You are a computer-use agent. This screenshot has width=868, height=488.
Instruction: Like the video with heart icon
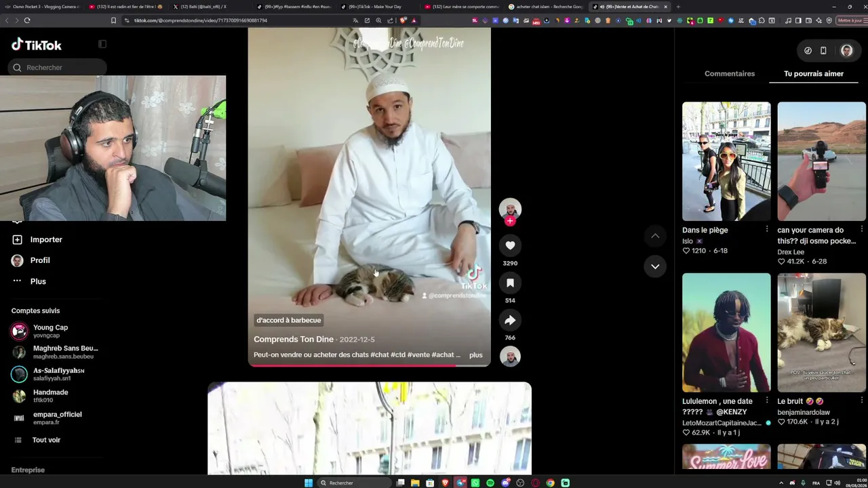(510, 245)
